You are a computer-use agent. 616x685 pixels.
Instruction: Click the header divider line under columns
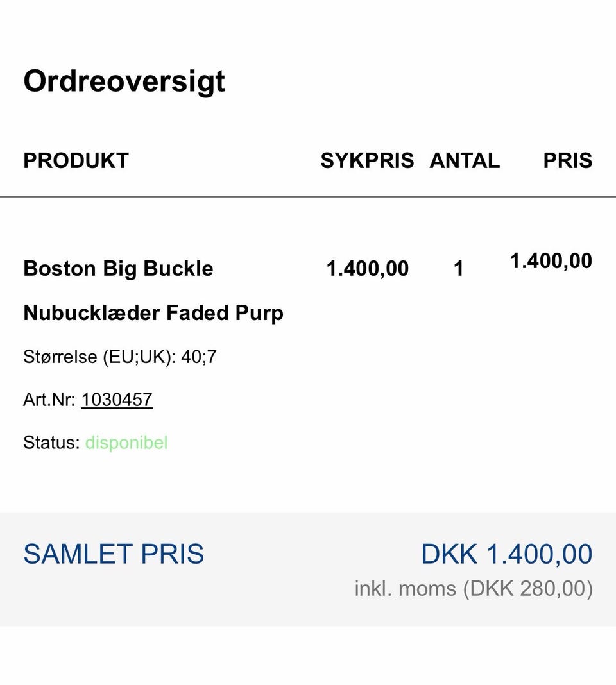coord(308,197)
